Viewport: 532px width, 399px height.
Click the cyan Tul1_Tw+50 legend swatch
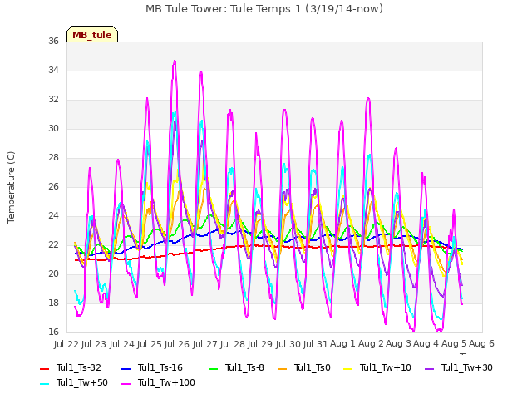point(44,383)
